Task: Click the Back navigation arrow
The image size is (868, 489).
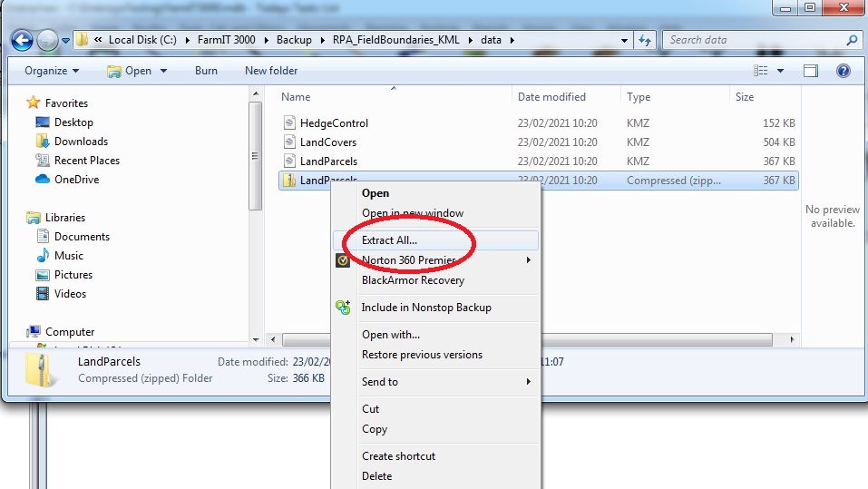Action: (22, 40)
